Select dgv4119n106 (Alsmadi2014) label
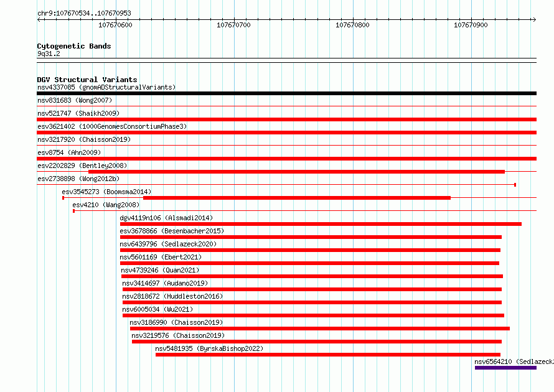This screenshot has height=392, width=554. 166,218
